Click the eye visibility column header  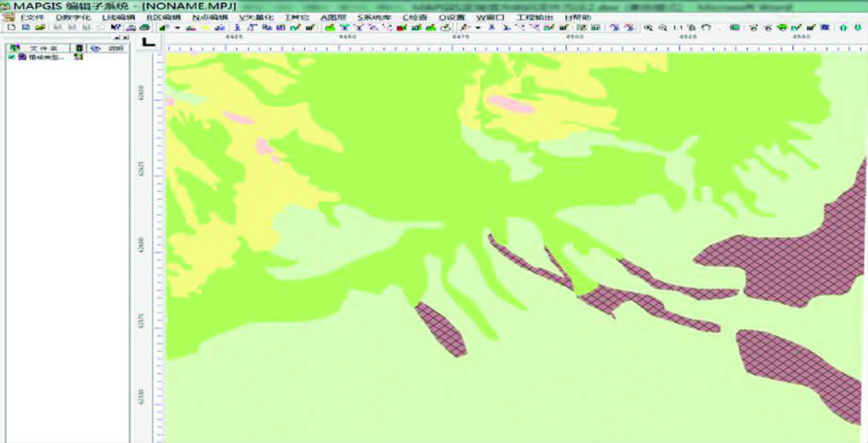click(96, 48)
